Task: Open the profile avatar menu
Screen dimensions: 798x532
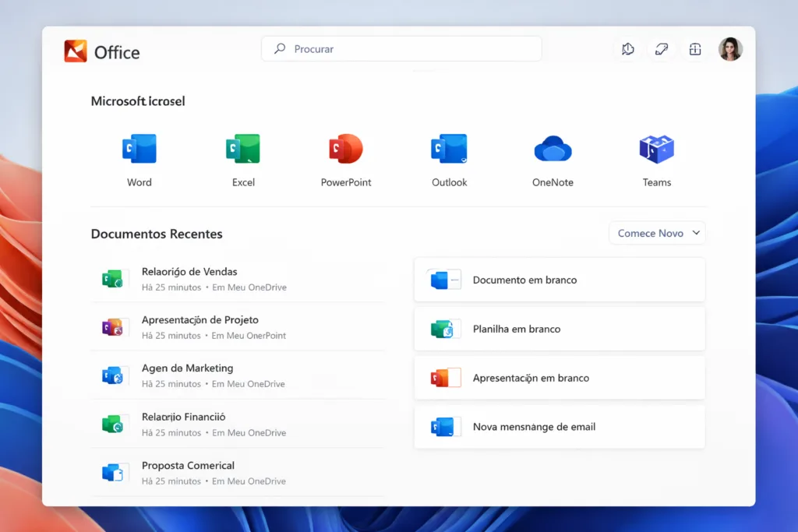Action: (730, 48)
